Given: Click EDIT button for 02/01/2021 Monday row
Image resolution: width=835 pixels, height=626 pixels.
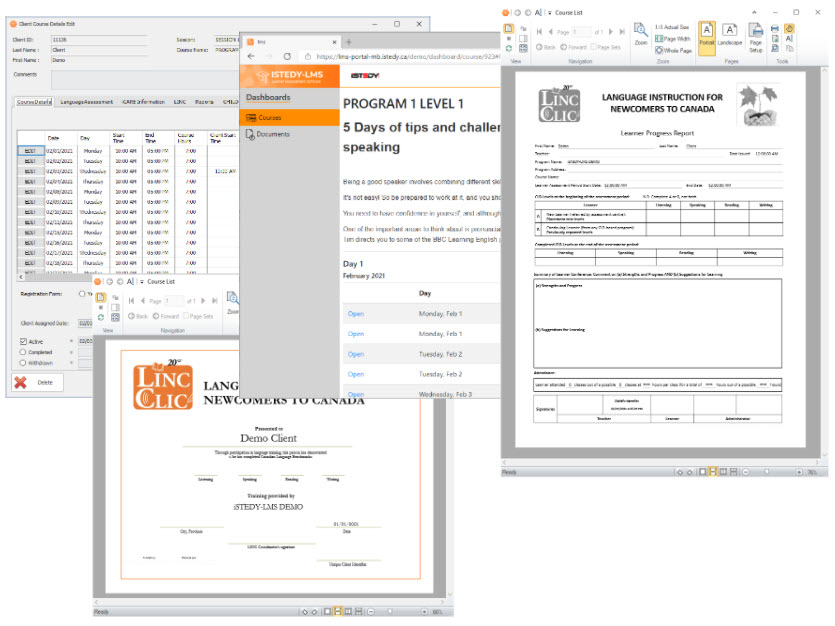Looking at the screenshot, I should [x=30, y=151].
